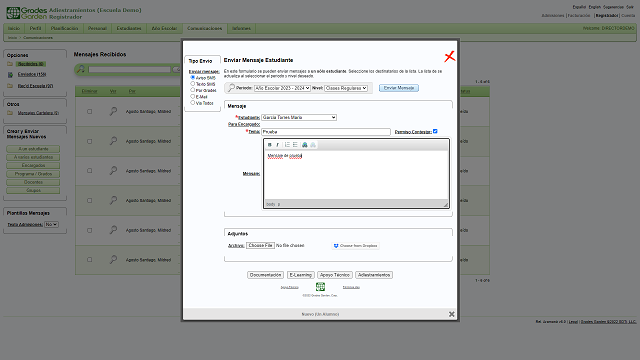
Task: Open the Mensajes Cartelera link
Action: (38, 113)
